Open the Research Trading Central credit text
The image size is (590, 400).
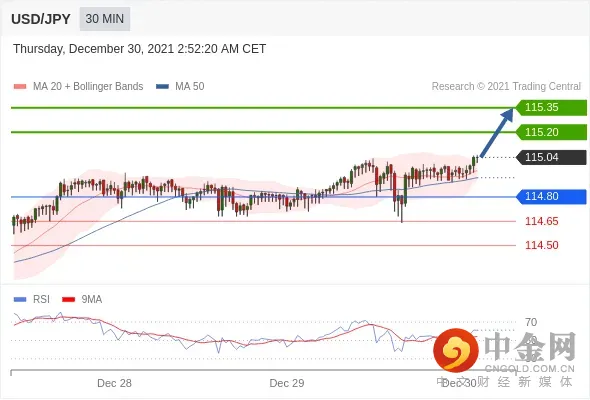click(x=506, y=87)
